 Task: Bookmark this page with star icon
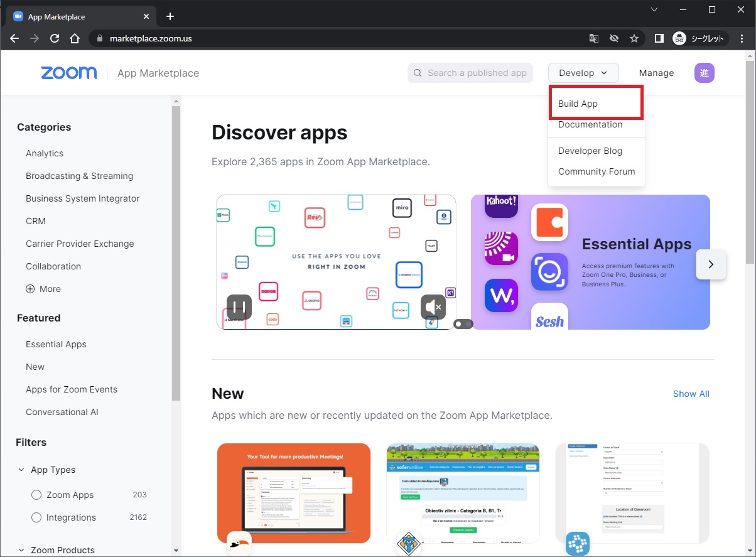pos(634,38)
